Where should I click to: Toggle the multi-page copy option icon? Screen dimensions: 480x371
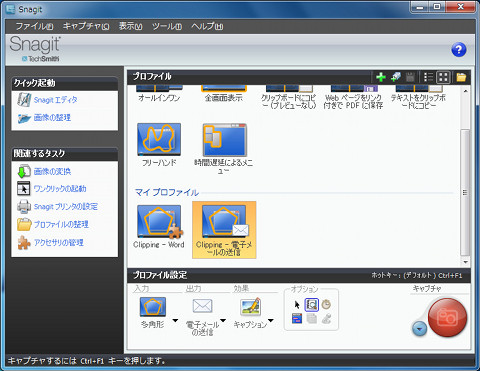coord(312,319)
